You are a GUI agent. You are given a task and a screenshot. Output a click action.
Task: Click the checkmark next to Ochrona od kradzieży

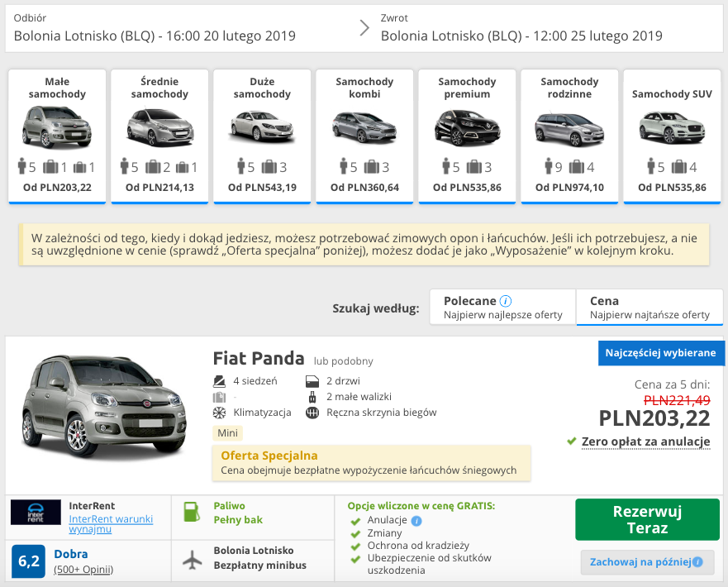pos(355,546)
